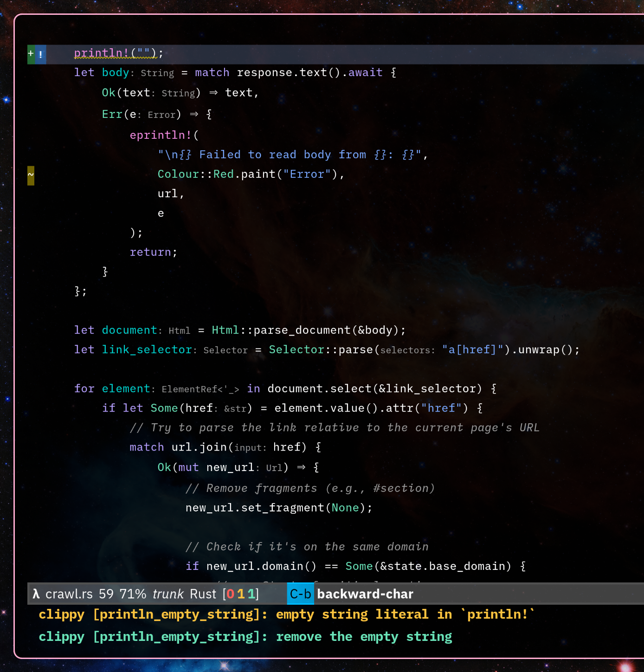Place cursor on underlined println!("") call
This screenshot has height=672, width=644.
click(x=115, y=53)
